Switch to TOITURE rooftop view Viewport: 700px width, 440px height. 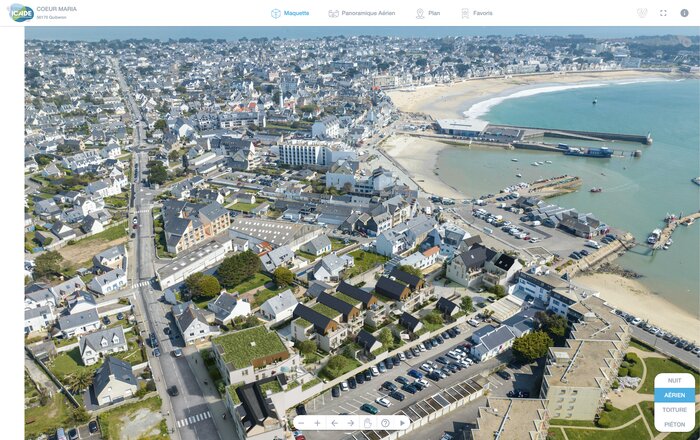pyautogui.click(x=674, y=410)
